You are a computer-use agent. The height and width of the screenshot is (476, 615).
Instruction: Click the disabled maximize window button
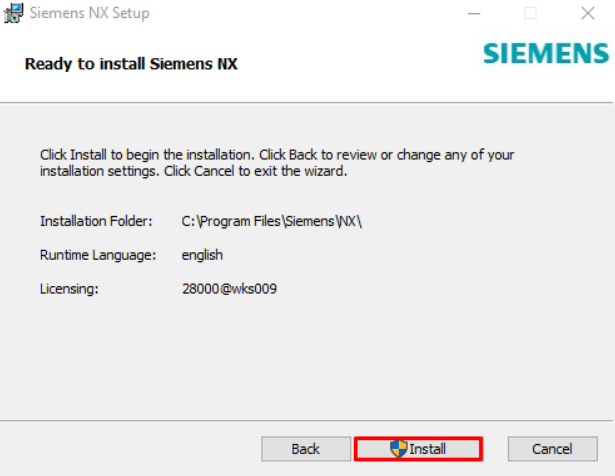pos(530,13)
